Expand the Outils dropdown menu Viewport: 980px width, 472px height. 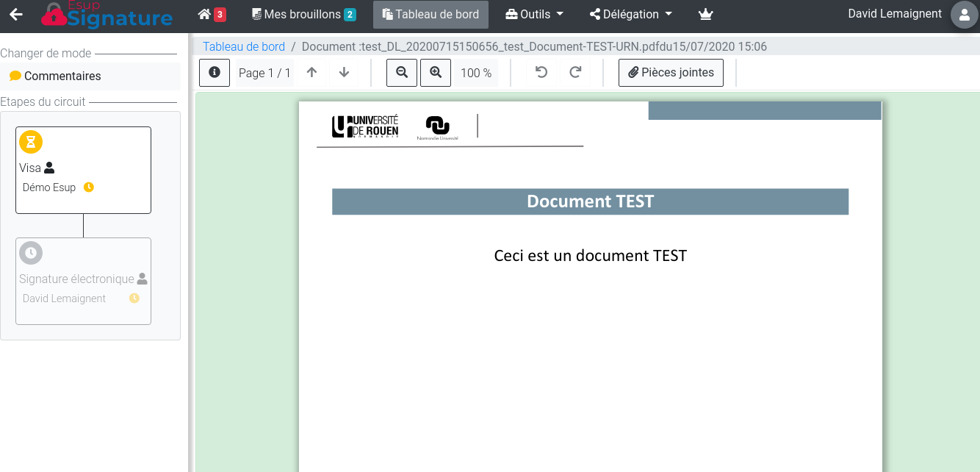pos(535,15)
